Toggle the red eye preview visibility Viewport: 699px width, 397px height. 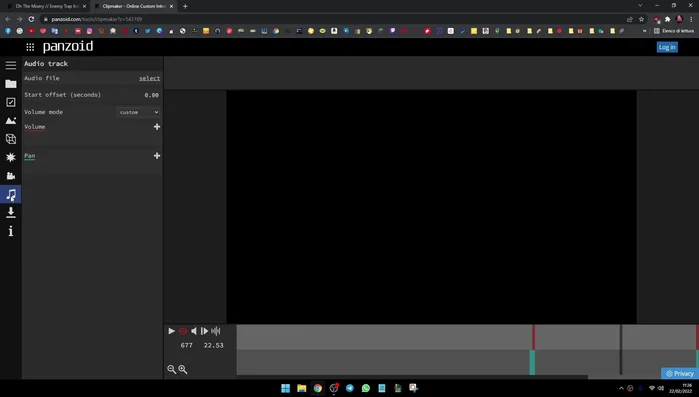click(x=183, y=331)
